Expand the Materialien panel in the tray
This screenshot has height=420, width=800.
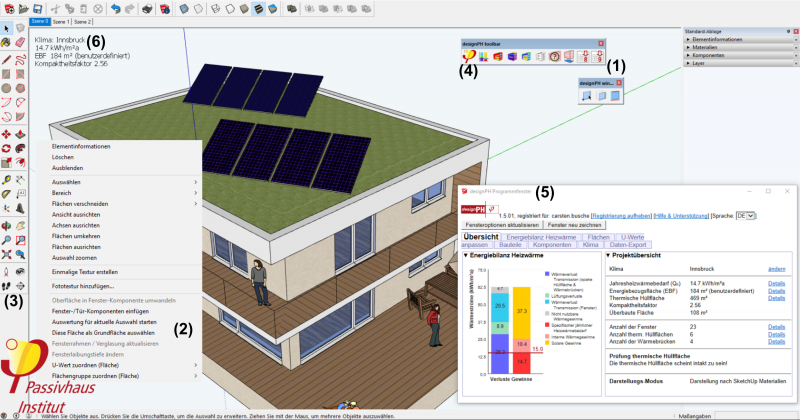click(x=741, y=47)
